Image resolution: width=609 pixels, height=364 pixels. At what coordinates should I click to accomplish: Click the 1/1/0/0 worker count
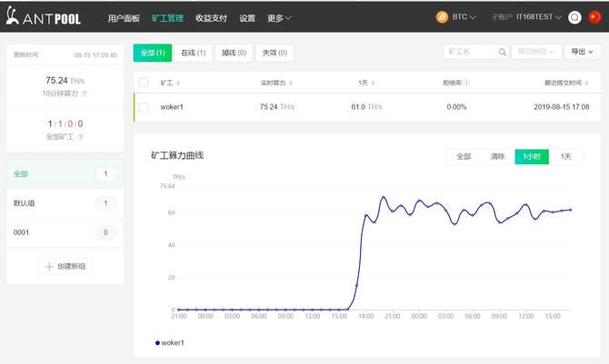[x=65, y=123]
